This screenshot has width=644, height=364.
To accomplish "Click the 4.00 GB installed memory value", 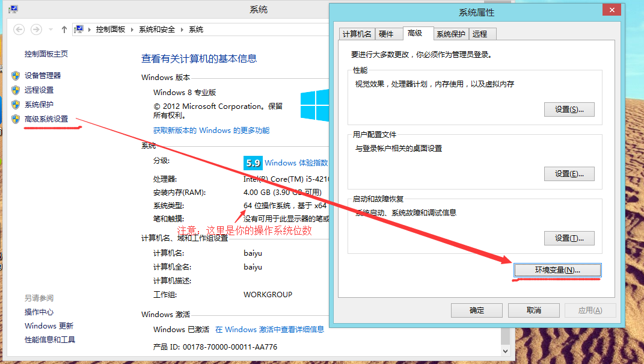I will tap(283, 193).
